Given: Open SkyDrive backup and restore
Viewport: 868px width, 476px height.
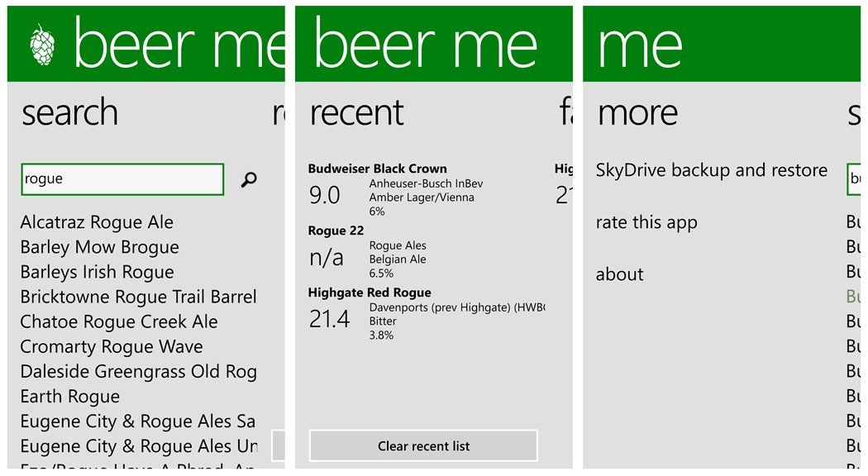Looking at the screenshot, I should [x=712, y=171].
